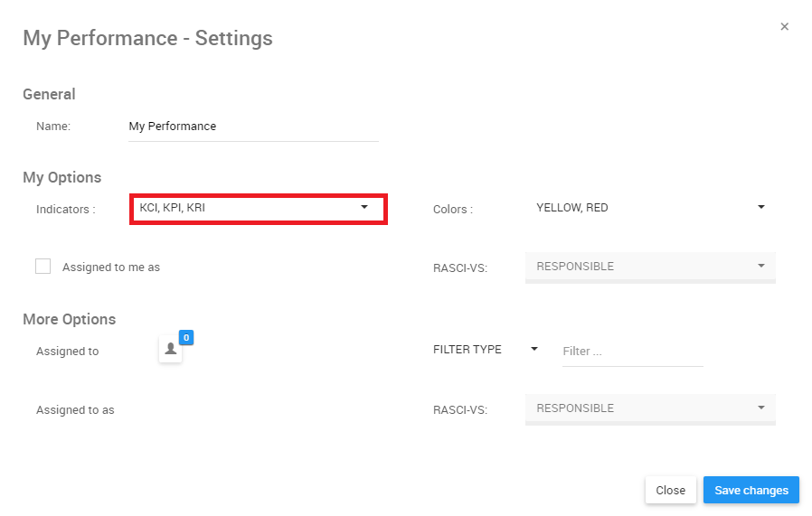Click the Indicators label text

pyautogui.click(x=65, y=210)
